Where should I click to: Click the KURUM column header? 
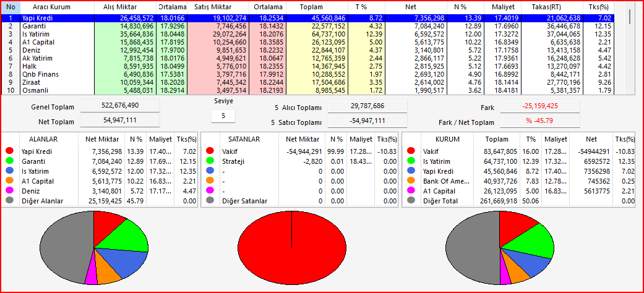tap(447, 140)
